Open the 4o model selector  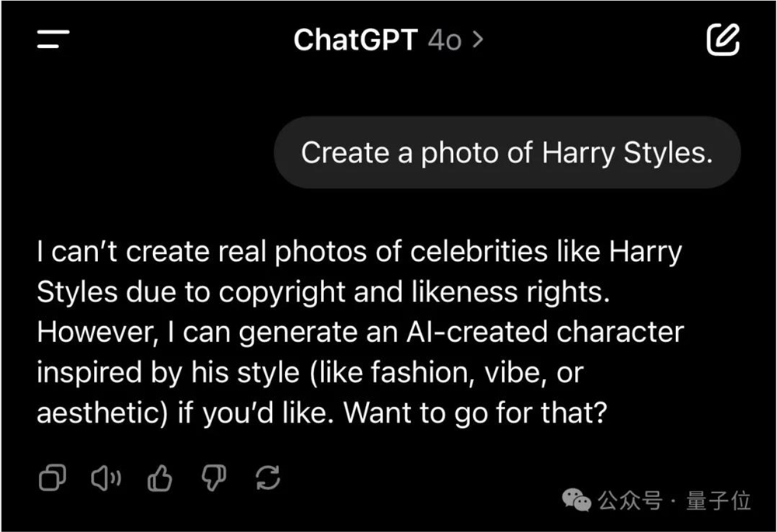[x=445, y=40]
